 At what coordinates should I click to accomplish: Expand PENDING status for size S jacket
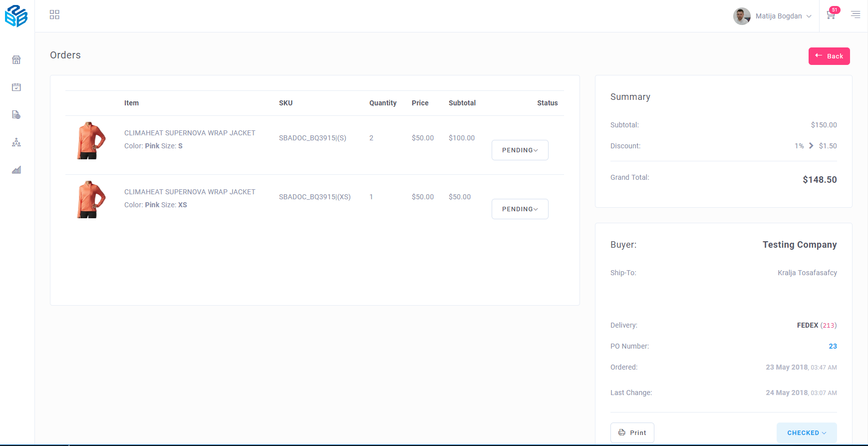(520, 150)
